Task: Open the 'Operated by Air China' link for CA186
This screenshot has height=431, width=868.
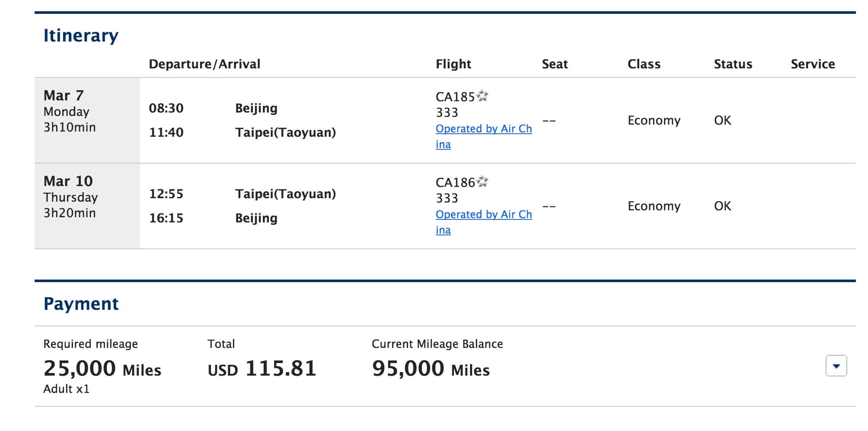Action: pos(484,222)
